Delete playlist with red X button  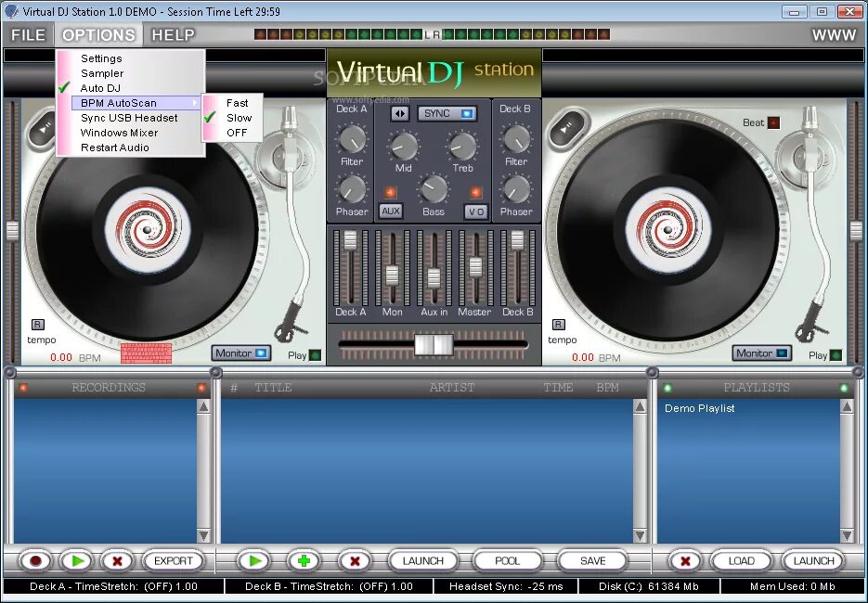685,561
